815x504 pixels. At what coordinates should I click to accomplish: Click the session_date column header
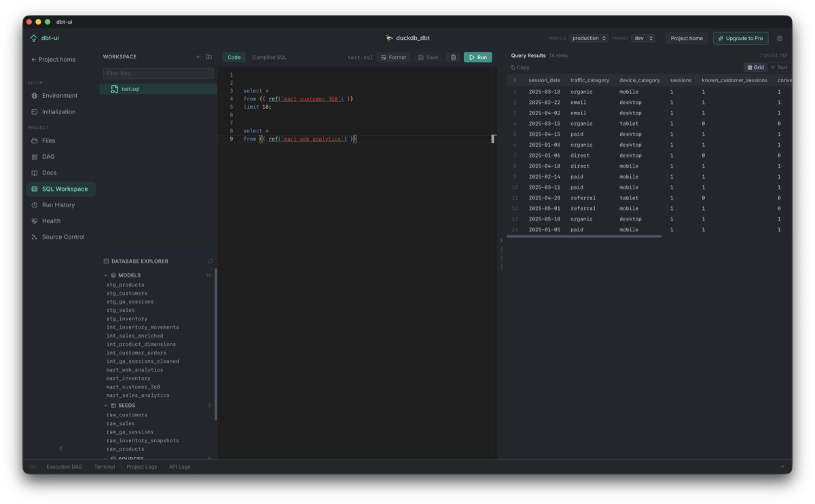544,80
